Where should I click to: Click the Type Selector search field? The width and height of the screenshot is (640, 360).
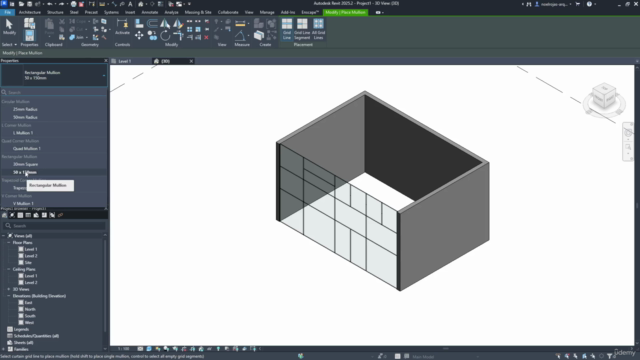click(x=54, y=92)
